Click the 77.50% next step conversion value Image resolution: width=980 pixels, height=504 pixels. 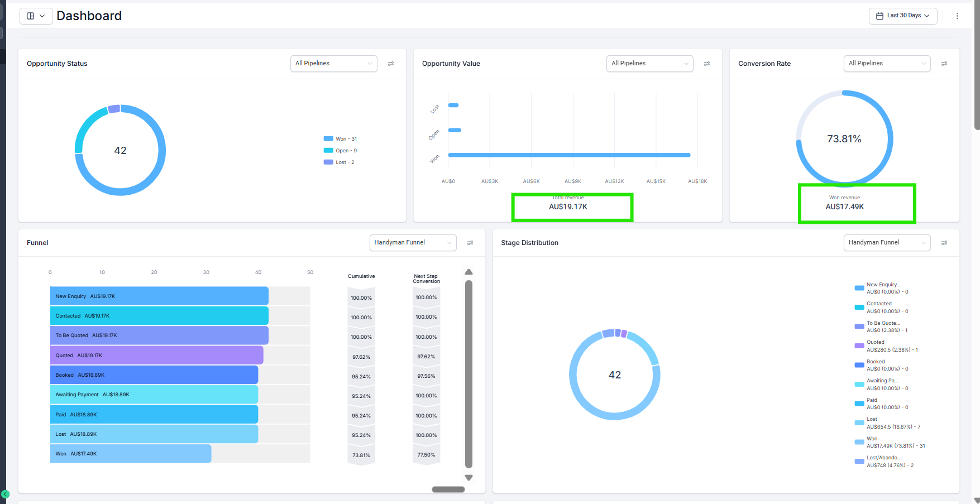click(426, 455)
